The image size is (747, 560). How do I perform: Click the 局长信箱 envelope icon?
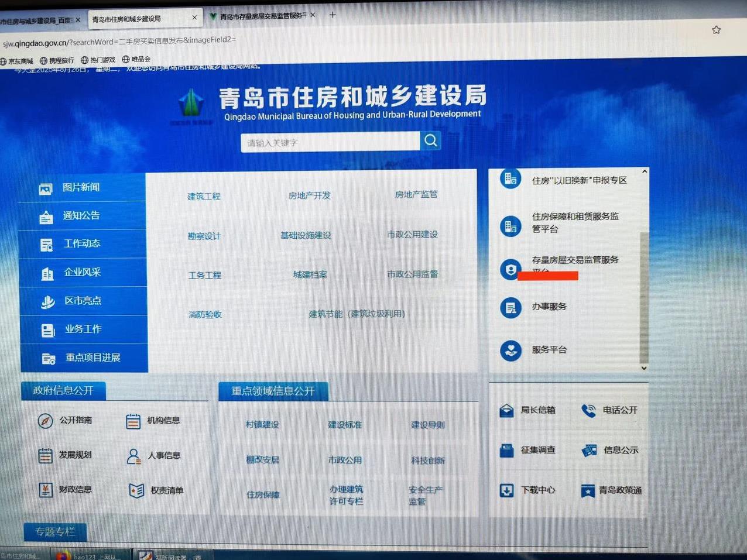(x=506, y=410)
